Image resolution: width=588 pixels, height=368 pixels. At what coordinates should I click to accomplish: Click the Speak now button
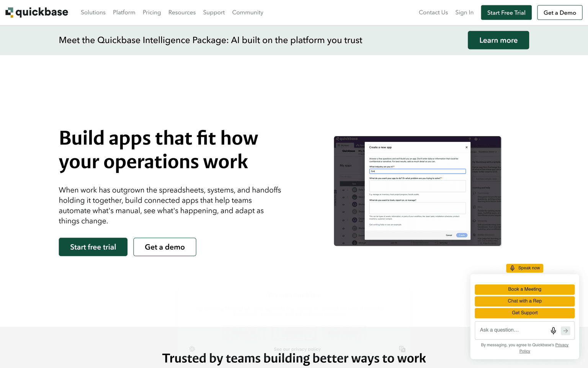[x=524, y=268]
